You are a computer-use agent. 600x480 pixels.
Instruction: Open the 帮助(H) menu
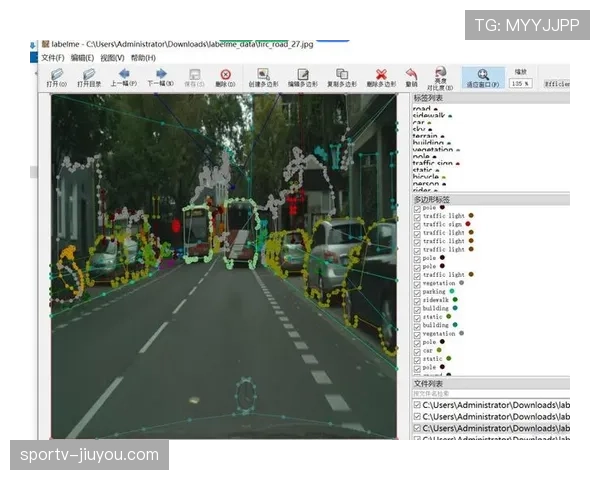[143, 58]
